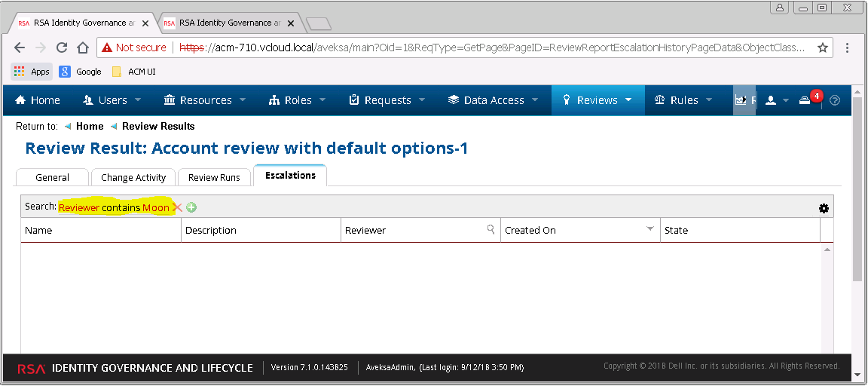Bookmark this page with the star icon
The image size is (868, 386).
pyautogui.click(x=823, y=47)
